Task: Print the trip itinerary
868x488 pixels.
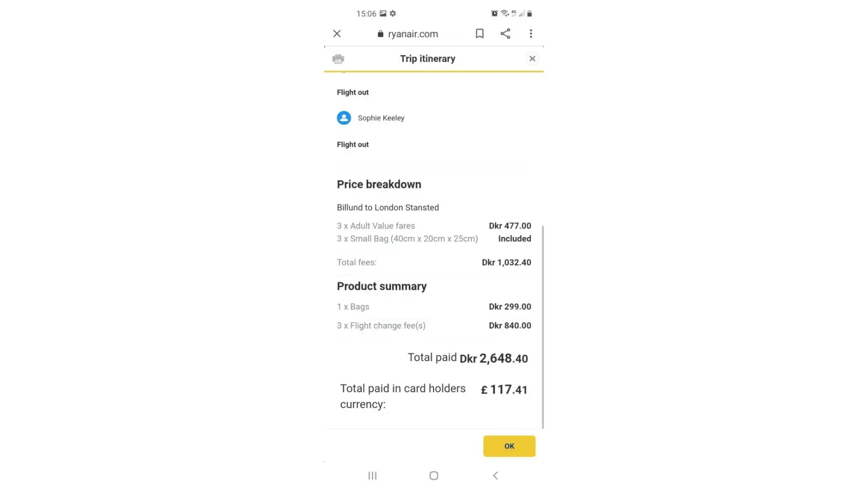Action: coord(338,59)
